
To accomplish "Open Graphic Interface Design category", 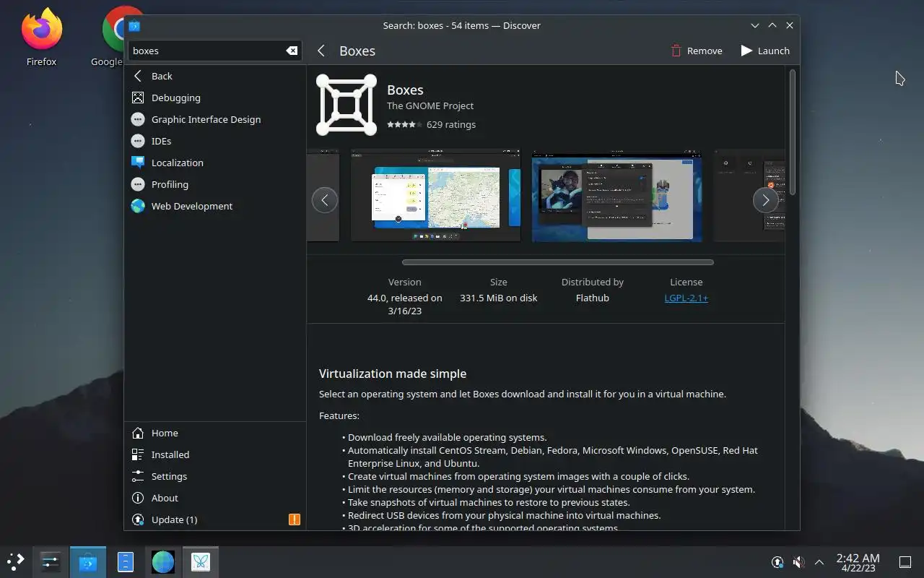I will click(x=215, y=119).
